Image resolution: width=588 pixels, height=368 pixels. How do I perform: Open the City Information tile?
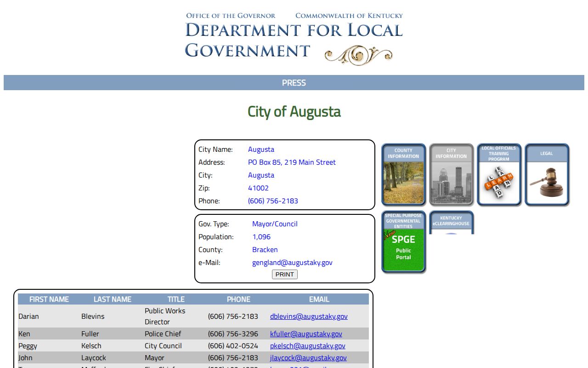tap(451, 174)
